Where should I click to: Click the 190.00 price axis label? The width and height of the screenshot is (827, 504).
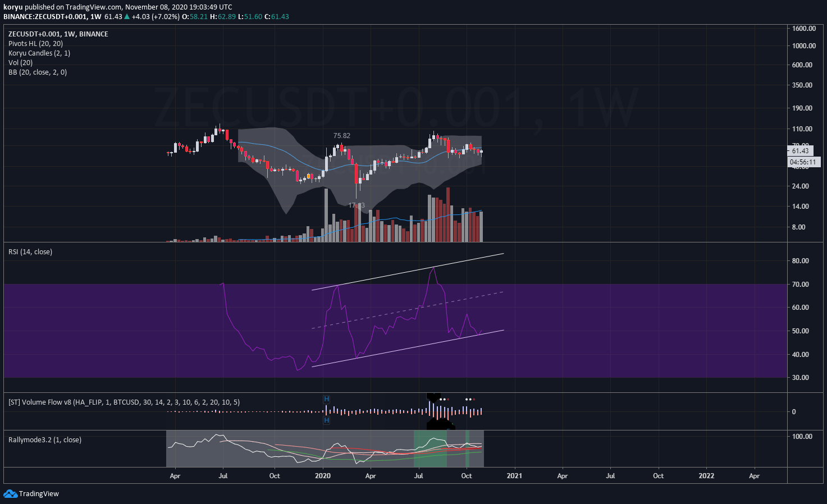click(802, 108)
